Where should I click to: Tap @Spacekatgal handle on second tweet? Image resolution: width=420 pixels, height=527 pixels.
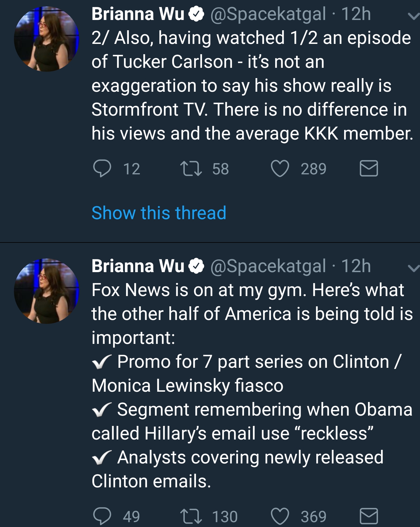coord(268,266)
